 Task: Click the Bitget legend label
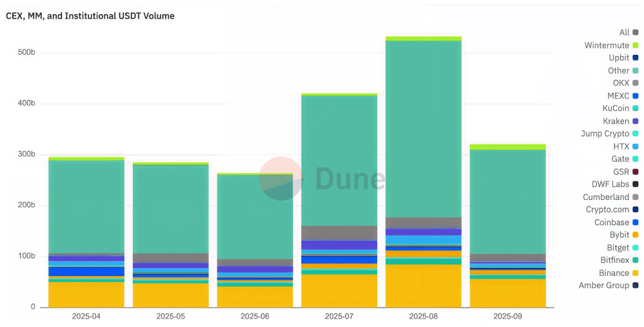point(618,248)
